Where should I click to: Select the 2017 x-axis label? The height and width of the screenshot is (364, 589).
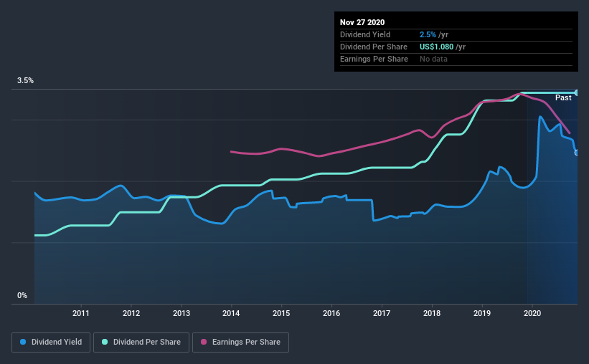pos(382,313)
